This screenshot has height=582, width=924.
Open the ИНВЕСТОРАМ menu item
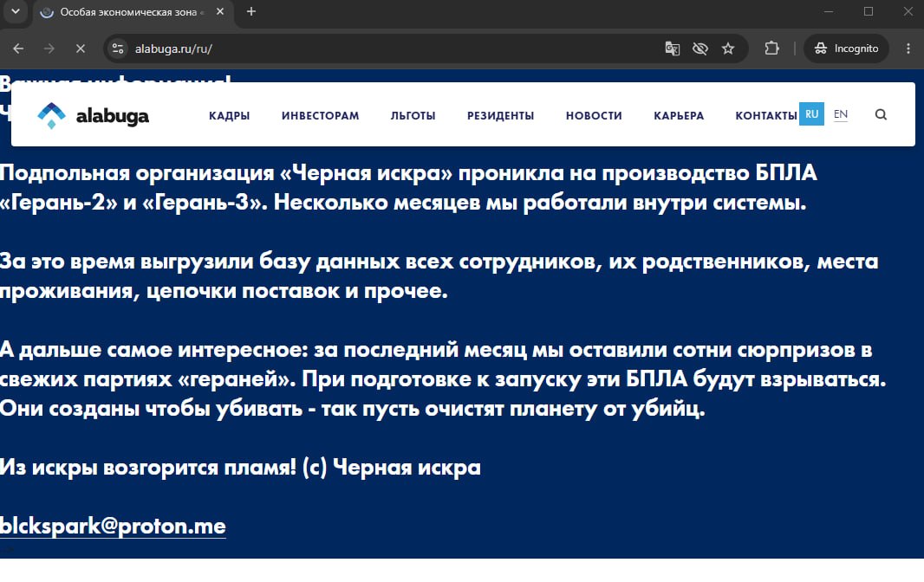[320, 116]
